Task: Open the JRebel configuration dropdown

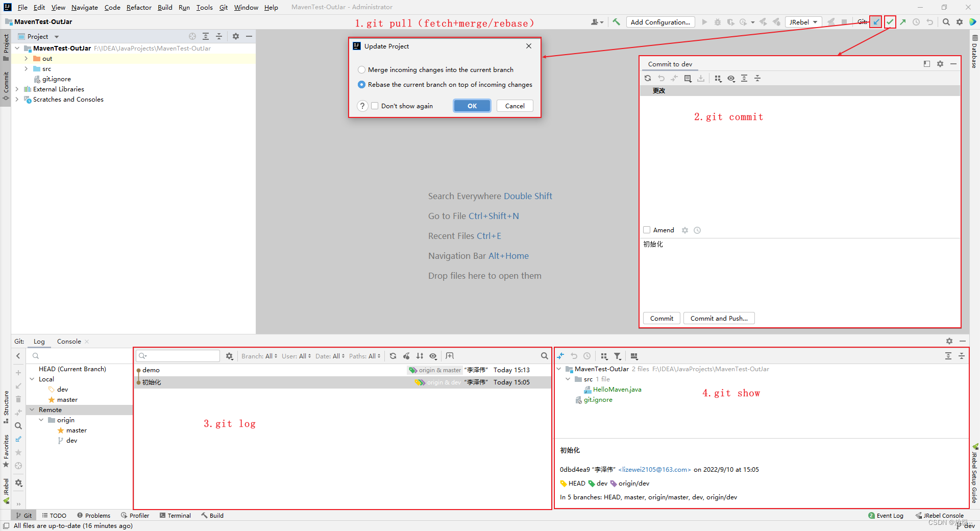Action: pos(803,22)
